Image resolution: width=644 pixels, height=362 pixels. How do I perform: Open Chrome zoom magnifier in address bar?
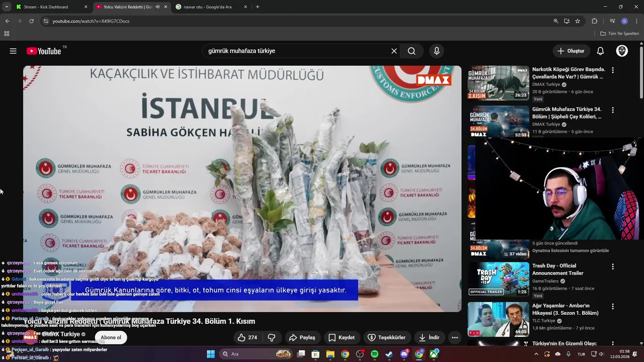(556, 21)
